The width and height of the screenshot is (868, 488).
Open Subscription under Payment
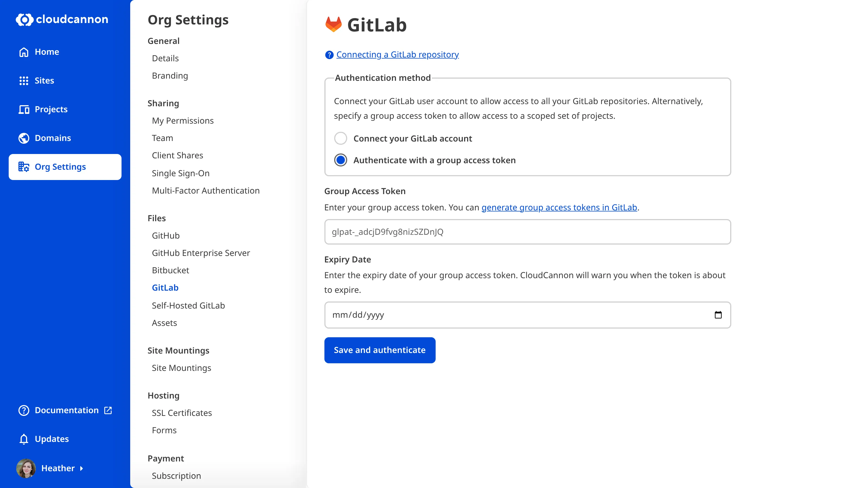click(x=176, y=476)
